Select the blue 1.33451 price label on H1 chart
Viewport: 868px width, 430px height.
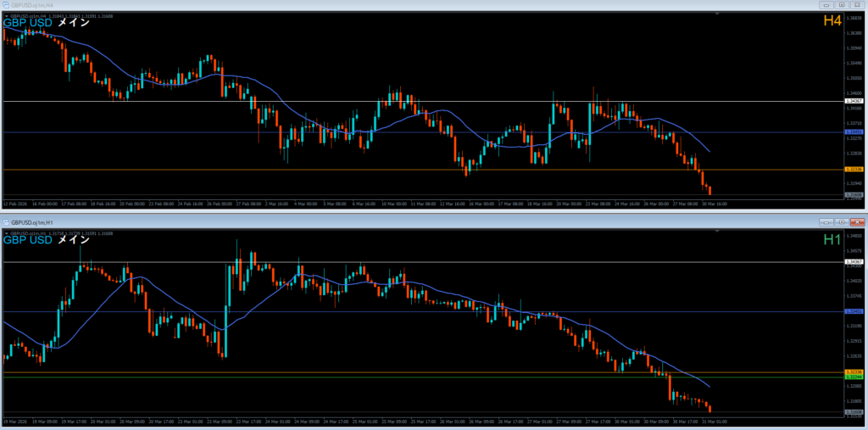(x=854, y=311)
